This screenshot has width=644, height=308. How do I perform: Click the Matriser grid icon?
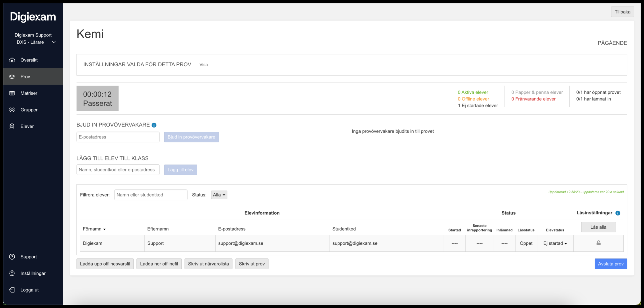[x=12, y=93]
